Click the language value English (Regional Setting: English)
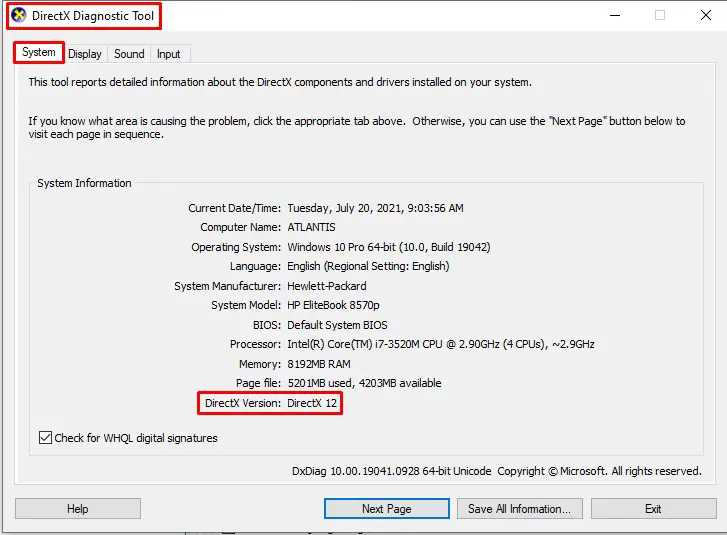Image resolution: width=727 pixels, height=535 pixels. pyautogui.click(x=368, y=266)
